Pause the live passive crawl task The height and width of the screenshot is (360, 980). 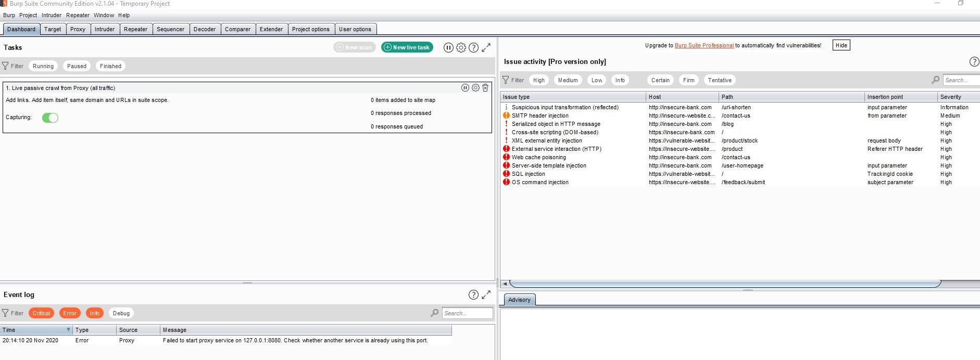coord(465,88)
